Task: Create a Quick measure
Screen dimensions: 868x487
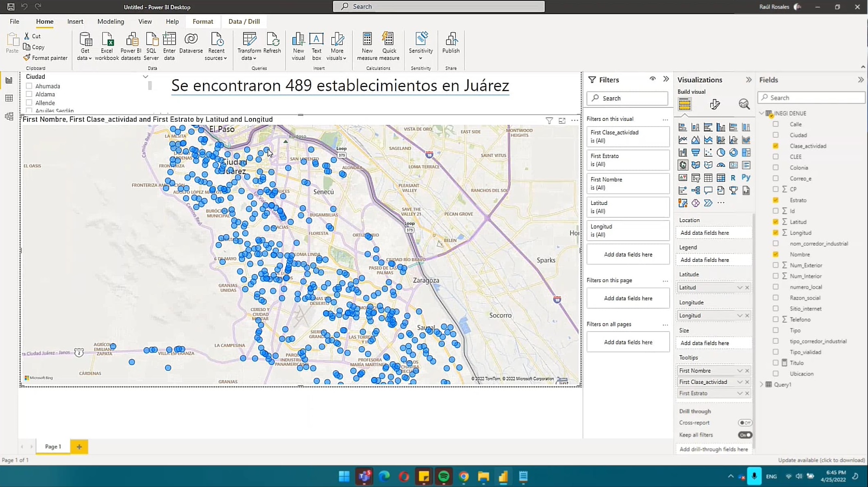Action: [389, 46]
